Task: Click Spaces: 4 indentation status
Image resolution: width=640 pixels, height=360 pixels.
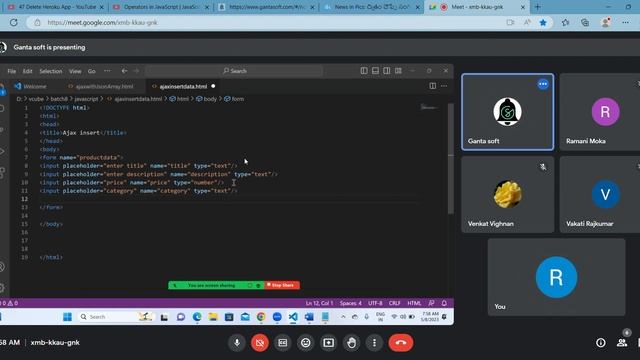Action: click(x=351, y=303)
